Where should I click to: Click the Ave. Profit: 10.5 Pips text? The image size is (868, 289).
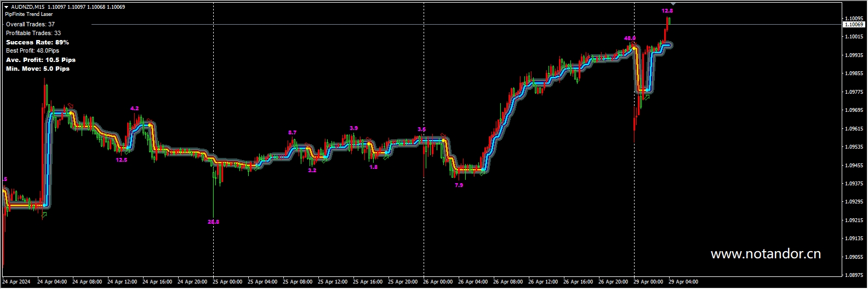41,60
